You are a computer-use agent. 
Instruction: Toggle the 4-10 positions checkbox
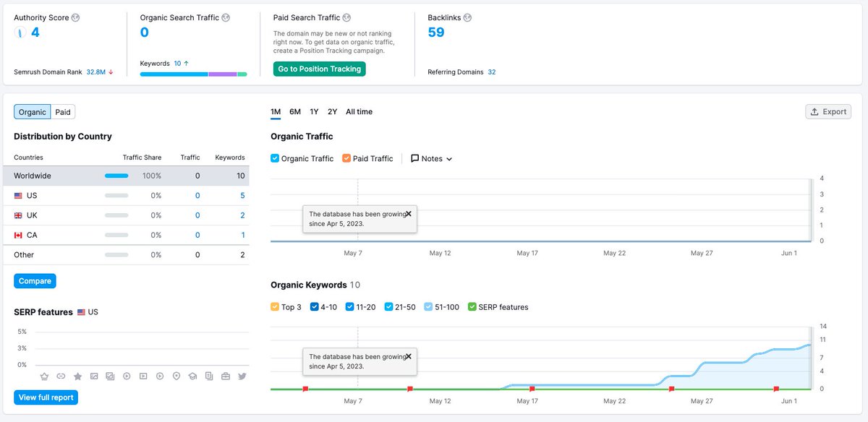point(315,307)
